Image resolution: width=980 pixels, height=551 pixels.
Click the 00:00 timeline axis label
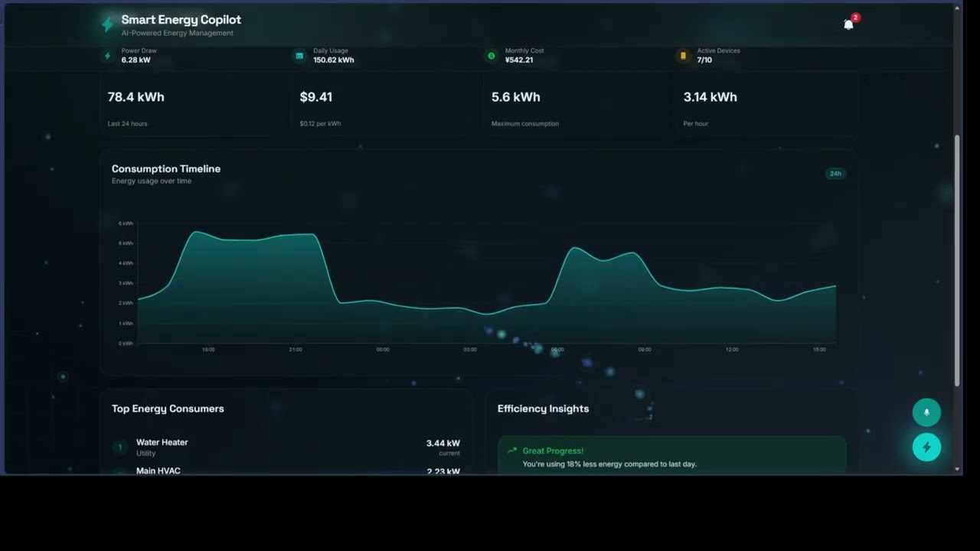click(383, 350)
